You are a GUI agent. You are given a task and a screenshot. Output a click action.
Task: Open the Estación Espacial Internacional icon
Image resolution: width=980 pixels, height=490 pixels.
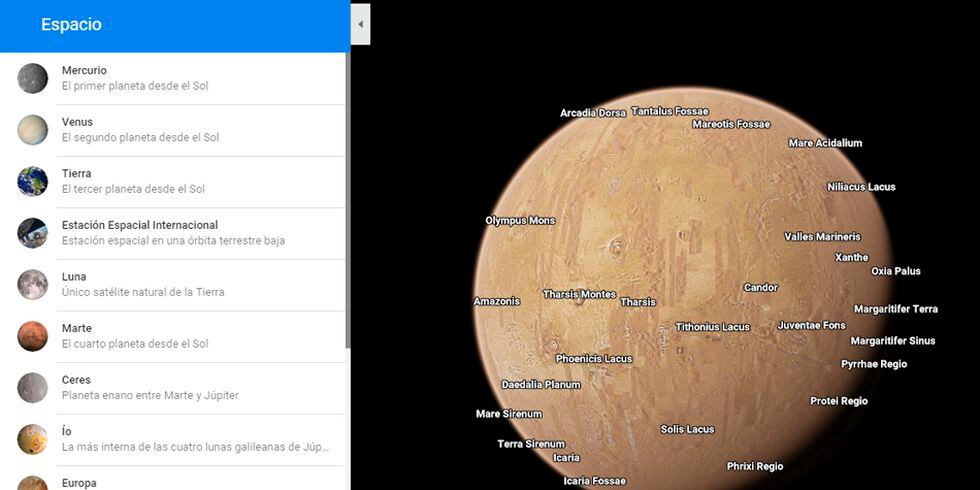tap(32, 233)
